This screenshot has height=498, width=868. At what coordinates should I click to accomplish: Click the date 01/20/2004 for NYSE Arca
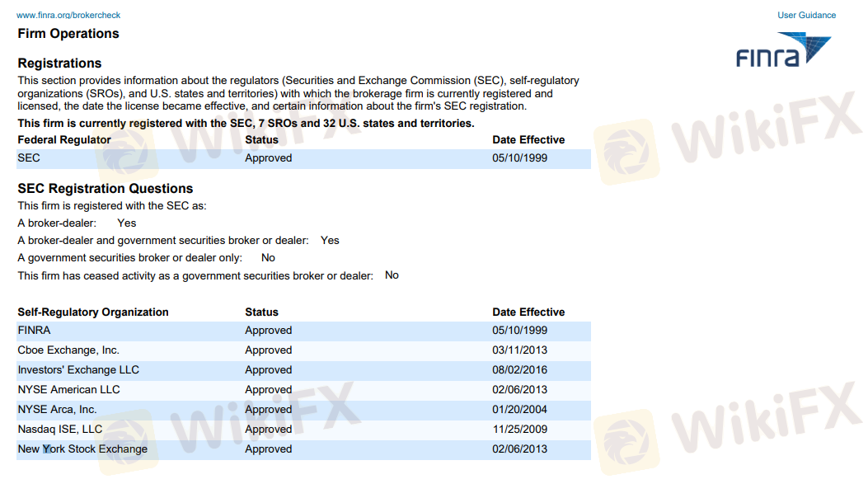tap(519, 410)
